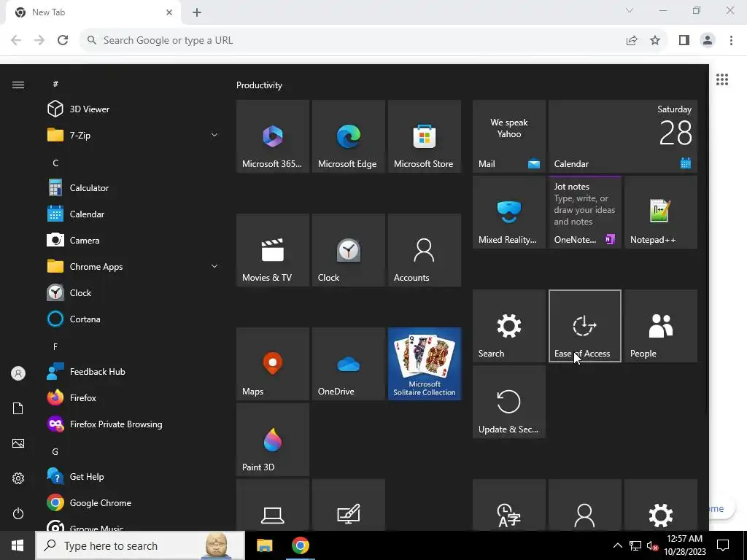This screenshot has height=560, width=747.
Task: Open user account icon in Start sidebar
Action: point(18,373)
